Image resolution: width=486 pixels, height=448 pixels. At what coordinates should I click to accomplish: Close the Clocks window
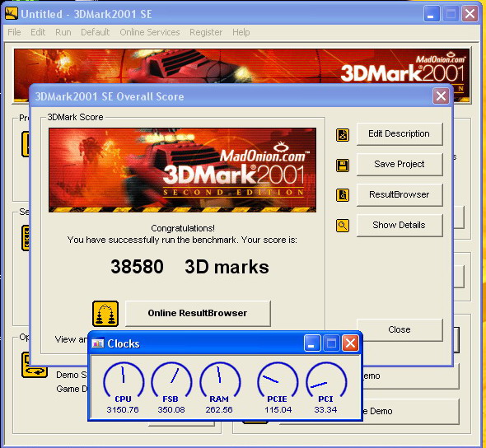(x=351, y=343)
